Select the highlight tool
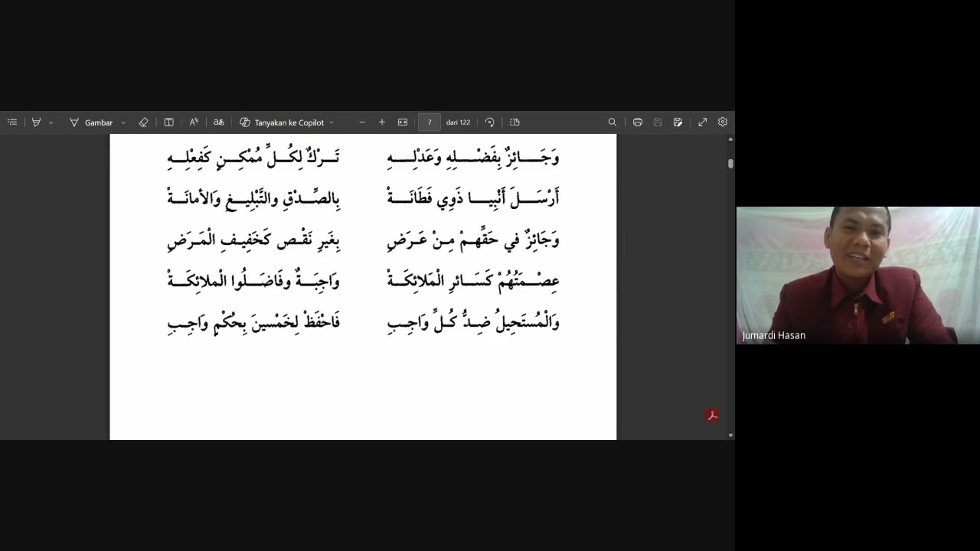The height and width of the screenshot is (551, 980). (x=36, y=122)
